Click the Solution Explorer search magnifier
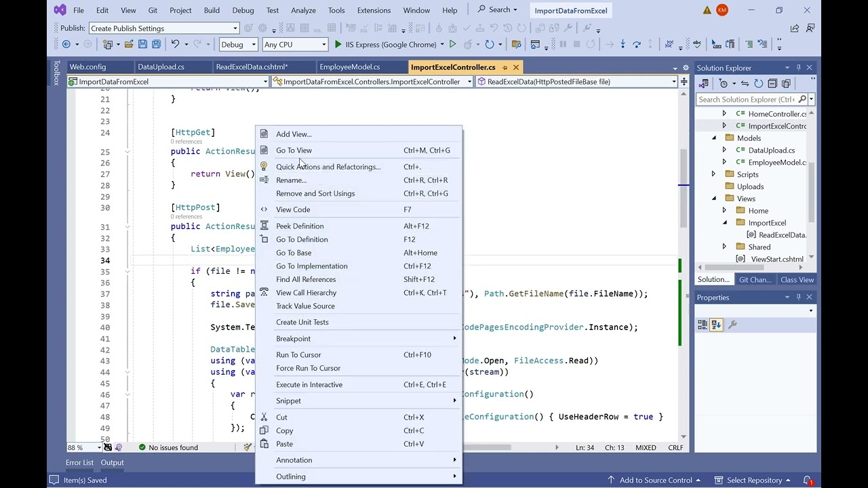Screen dimensions: 868x488 pyautogui.click(x=802, y=99)
